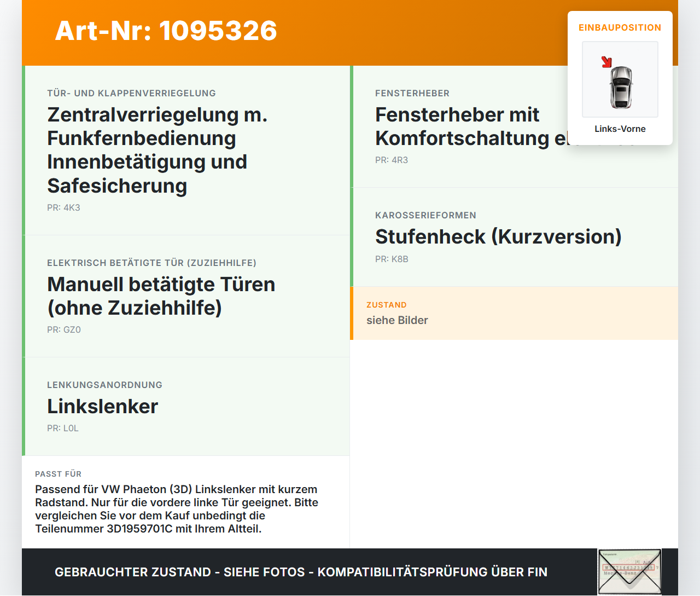Select the Zentralverriegelung m. Funkfernbedienung title
The height and width of the screenshot is (596, 700).
click(x=157, y=150)
